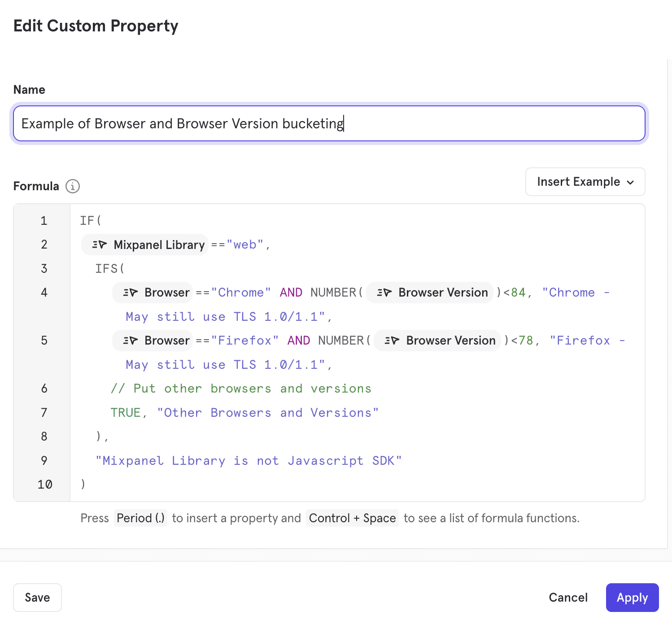Place cursor on the comment line 6

pos(241,389)
